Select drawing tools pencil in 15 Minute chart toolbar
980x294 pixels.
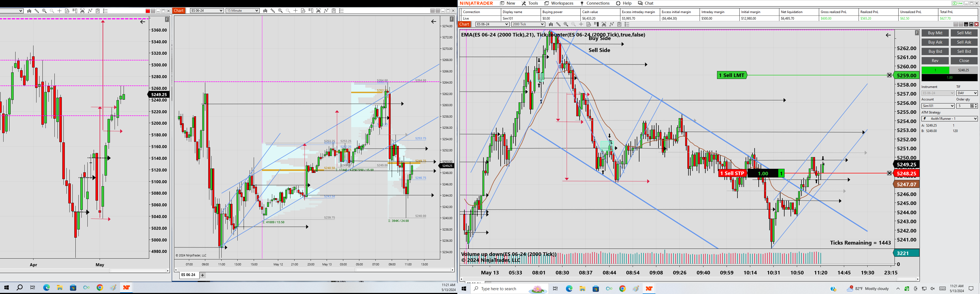[x=273, y=11]
